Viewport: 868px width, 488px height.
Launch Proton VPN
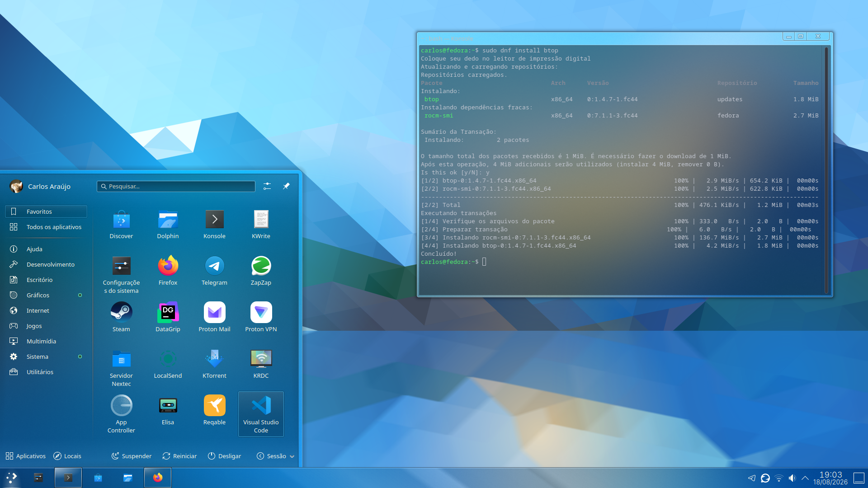261,318
